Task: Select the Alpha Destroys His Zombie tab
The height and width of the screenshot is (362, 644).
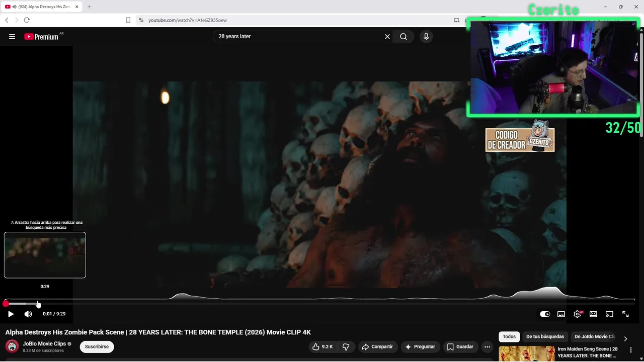Action: point(40,7)
